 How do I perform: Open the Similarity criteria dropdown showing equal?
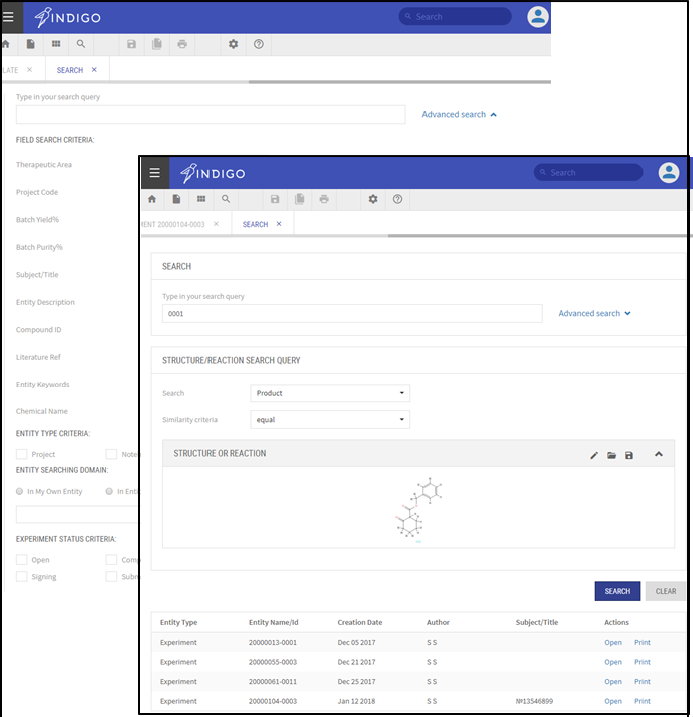[x=330, y=420]
